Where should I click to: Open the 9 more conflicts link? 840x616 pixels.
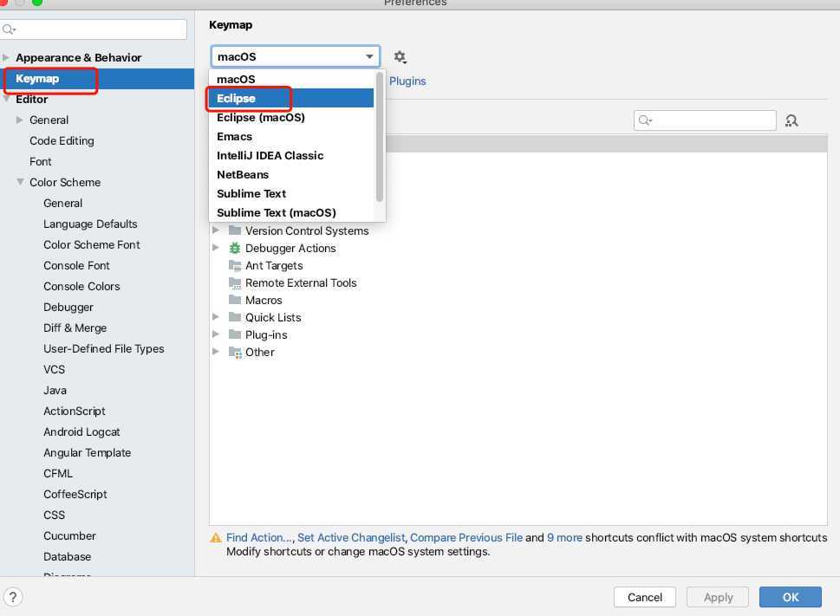(564, 537)
